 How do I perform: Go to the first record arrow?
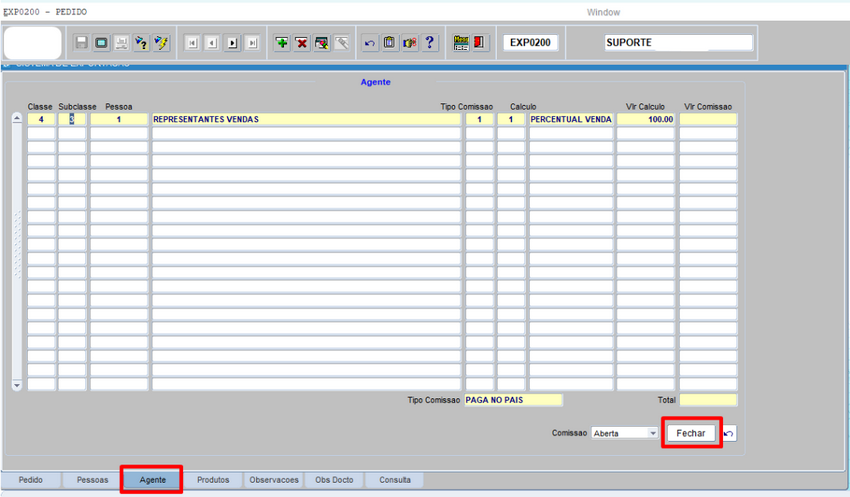click(x=192, y=43)
